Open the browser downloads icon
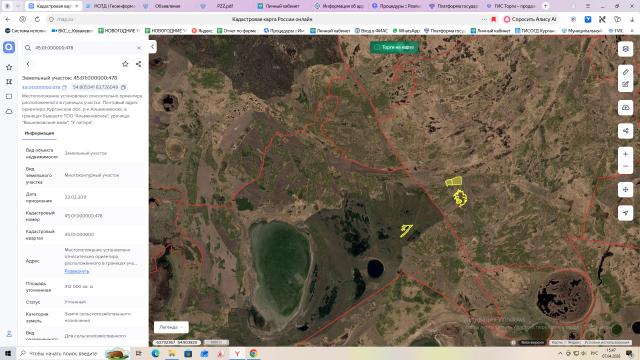640x360 pixels. pyautogui.click(x=632, y=19)
